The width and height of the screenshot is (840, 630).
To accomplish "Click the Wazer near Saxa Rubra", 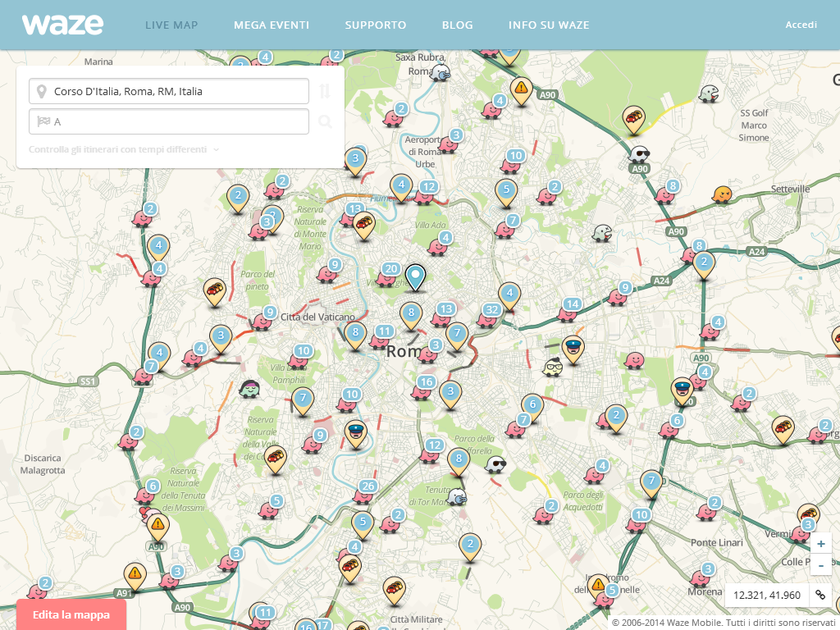I will pos(441,72).
